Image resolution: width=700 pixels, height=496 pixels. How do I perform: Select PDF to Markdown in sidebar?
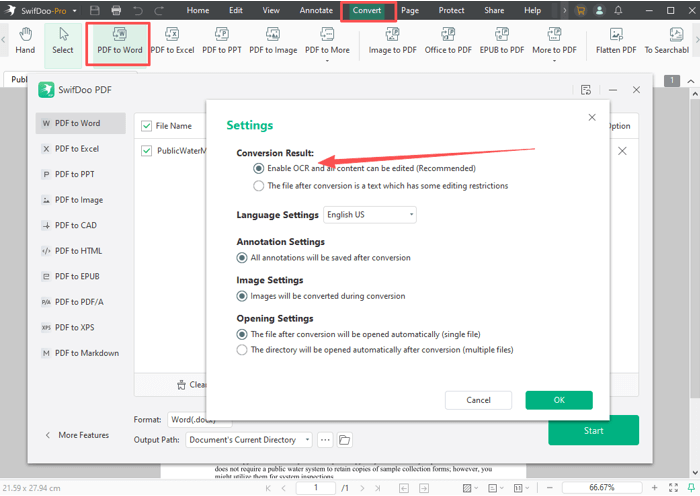[81, 353]
